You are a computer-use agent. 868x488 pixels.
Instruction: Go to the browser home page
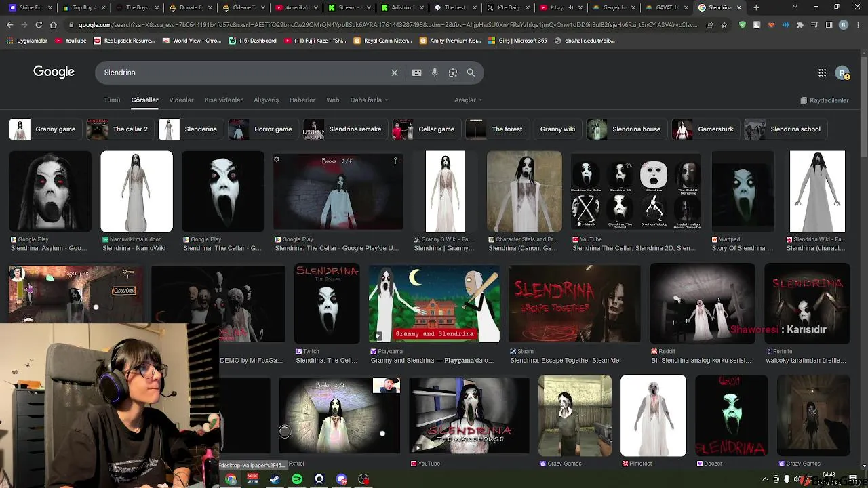click(53, 25)
